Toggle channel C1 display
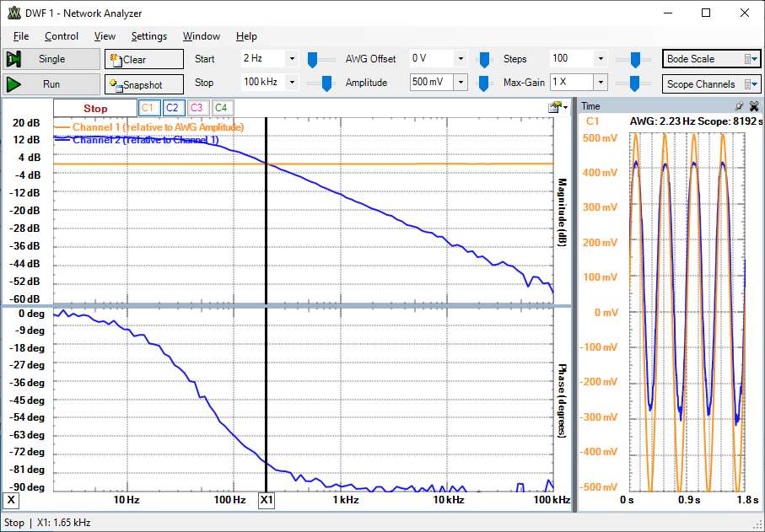Viewport: 765px width, 532px height. [x=148, y=108]
